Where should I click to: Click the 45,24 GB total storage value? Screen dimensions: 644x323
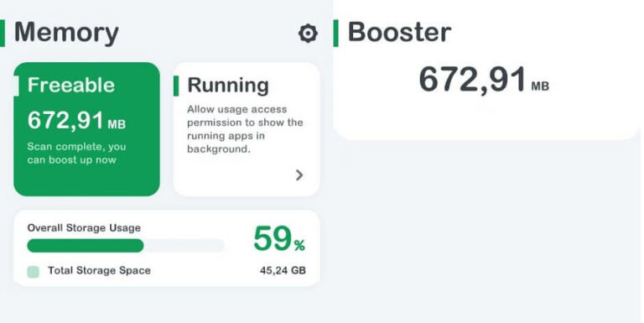283,270
